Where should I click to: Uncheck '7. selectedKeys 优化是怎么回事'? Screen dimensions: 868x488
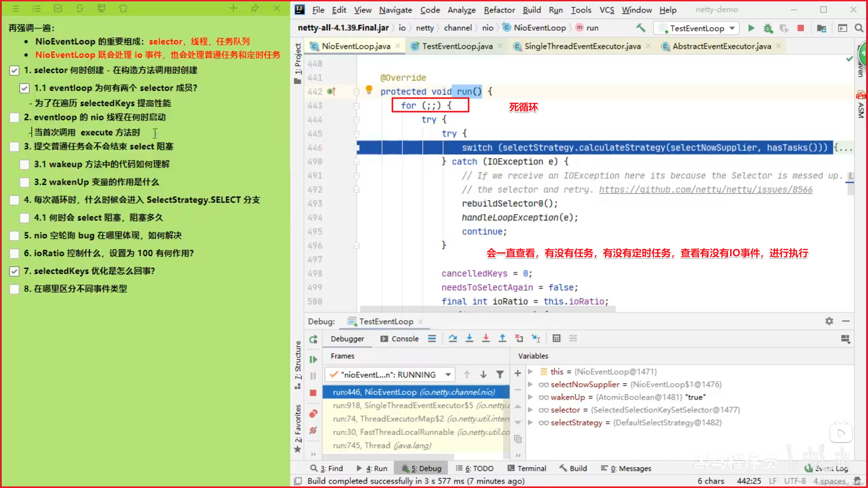coord(14,272)
